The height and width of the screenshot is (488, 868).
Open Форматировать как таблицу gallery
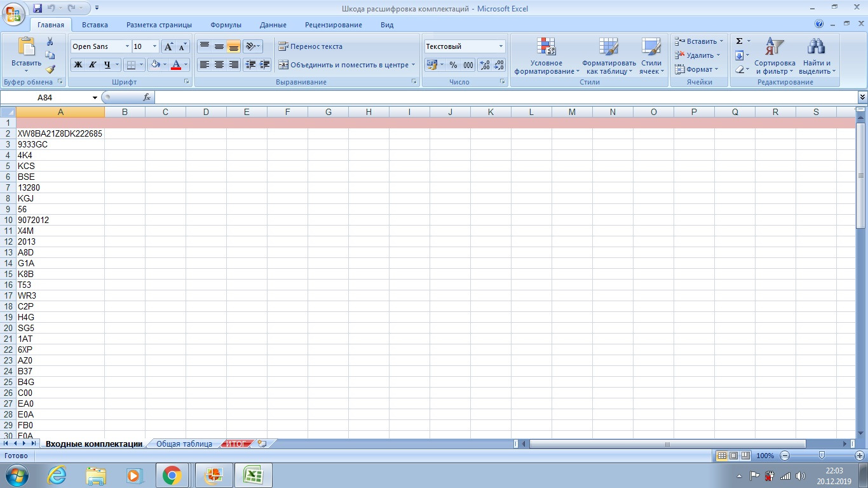pos(609,56)
